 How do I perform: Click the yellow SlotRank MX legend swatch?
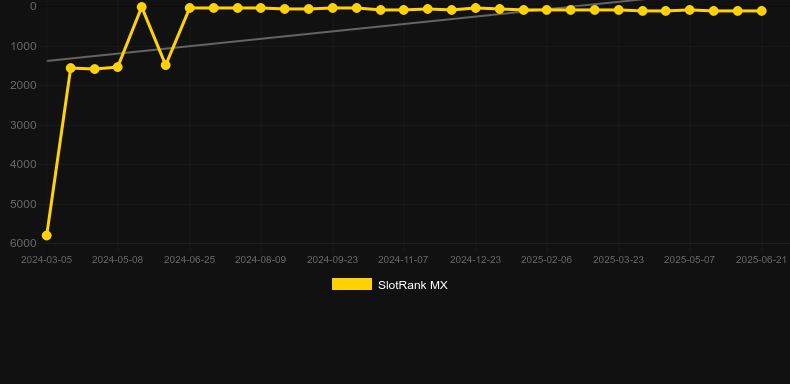click(x=352, y=284)
